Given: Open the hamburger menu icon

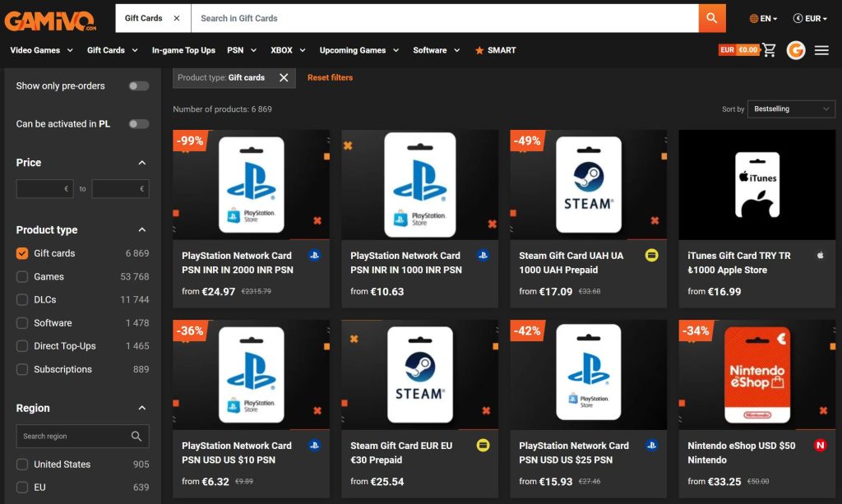Looking at the screenshot, I should pyautogui.click(x=821, y=50).
